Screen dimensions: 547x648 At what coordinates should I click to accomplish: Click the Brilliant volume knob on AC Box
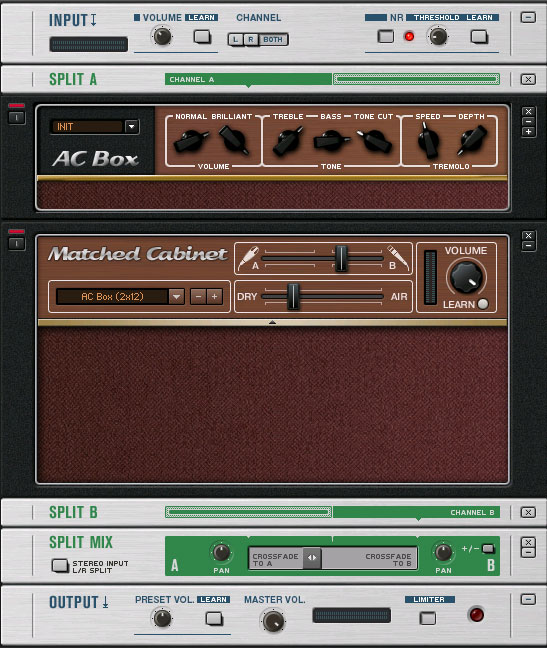(233, 139)
